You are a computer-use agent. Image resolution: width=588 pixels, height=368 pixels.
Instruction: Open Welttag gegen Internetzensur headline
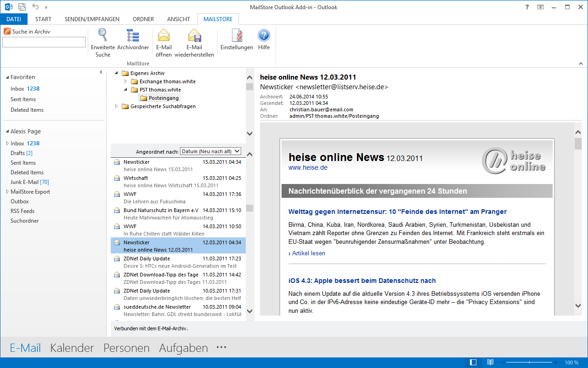pos(397,212)
